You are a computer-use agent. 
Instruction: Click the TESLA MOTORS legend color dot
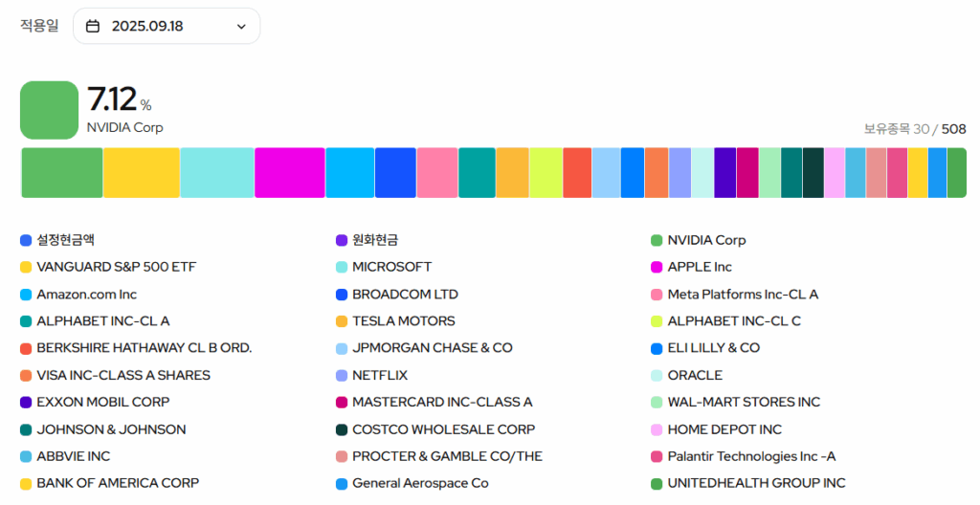point(342,321)
